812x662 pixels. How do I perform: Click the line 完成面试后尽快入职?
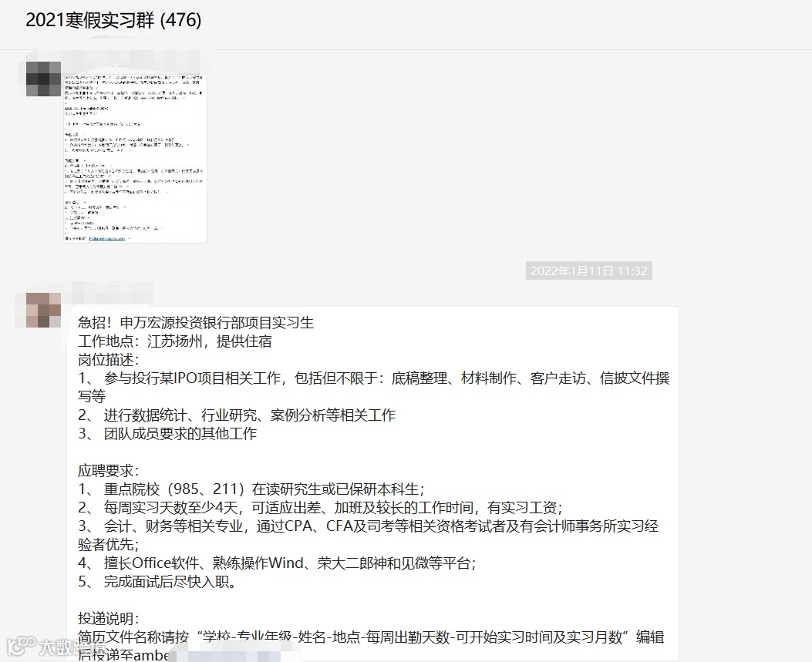(157, 582)
